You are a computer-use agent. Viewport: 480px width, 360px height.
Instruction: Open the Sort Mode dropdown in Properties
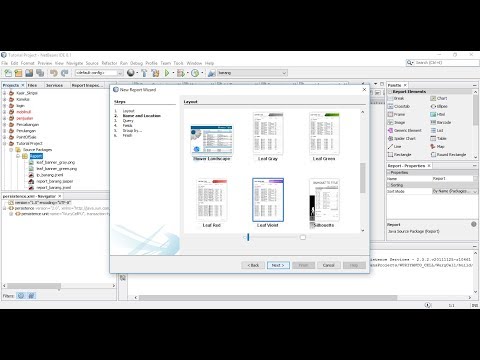point(475,191)
